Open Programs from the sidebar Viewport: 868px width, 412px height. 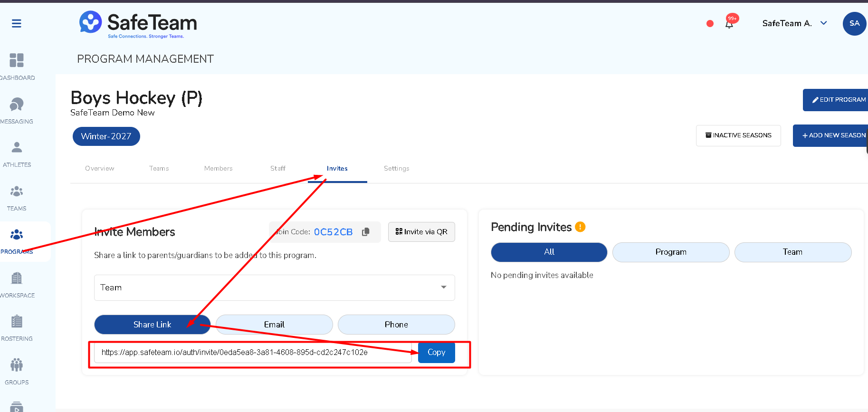point(17,241)
